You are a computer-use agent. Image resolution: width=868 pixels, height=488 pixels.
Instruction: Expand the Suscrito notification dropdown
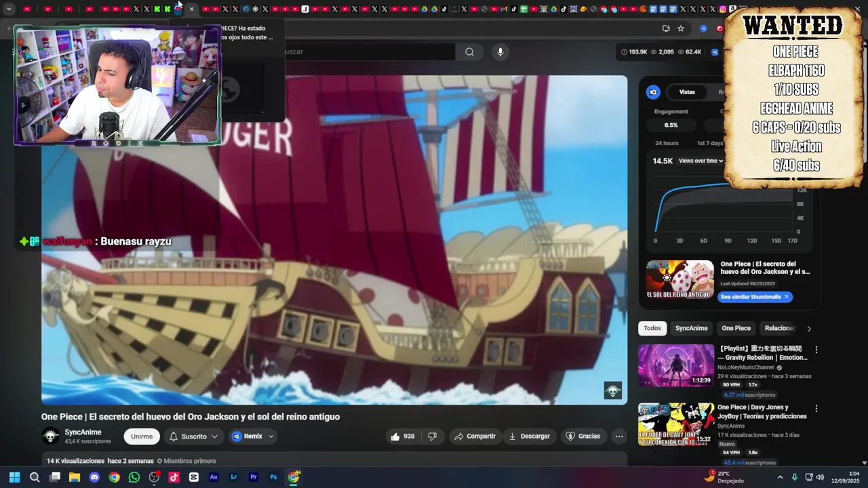(x=214, y=436)
